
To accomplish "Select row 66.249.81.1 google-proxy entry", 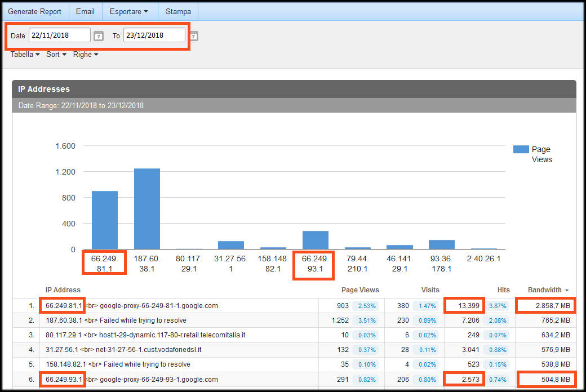I will click(294, 306).
